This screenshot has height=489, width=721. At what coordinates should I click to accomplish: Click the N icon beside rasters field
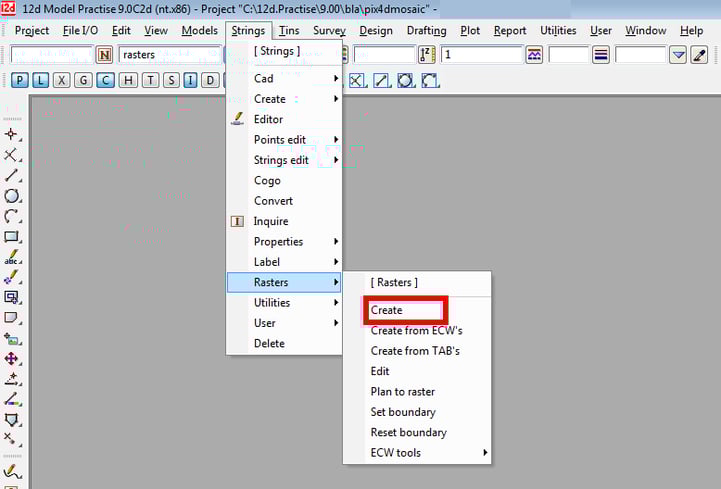[x=104, y=55]
